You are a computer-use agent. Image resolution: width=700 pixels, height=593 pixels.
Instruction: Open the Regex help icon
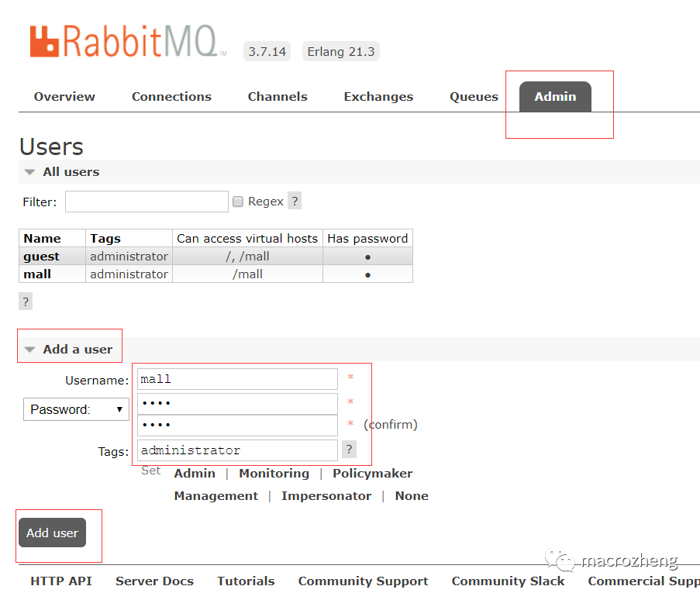pyautogui.click(x=294, y=200)
